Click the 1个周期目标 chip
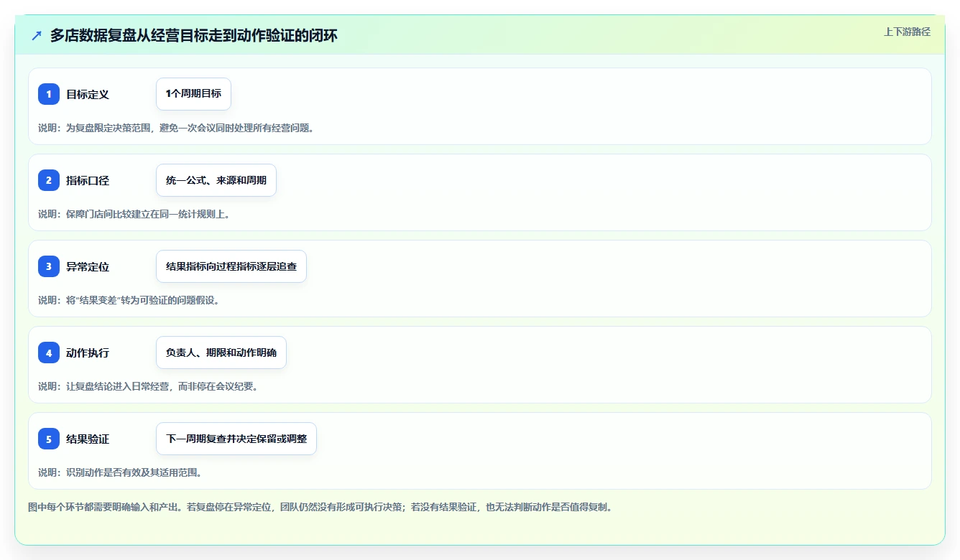 pos(193,94)
